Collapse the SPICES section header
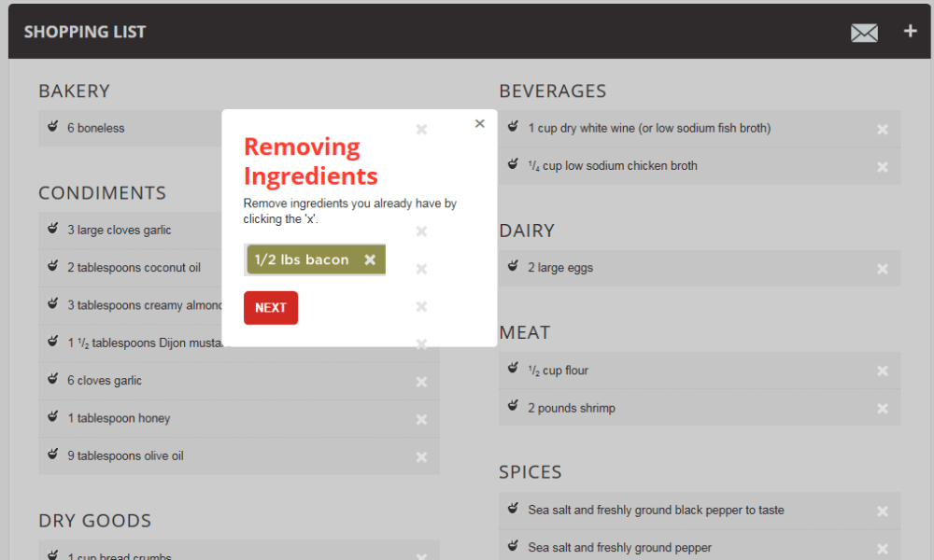The image size is (934, 560). point(531,472)
